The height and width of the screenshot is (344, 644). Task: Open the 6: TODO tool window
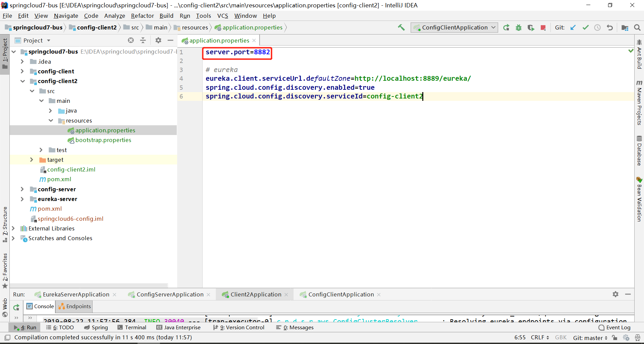60,327
